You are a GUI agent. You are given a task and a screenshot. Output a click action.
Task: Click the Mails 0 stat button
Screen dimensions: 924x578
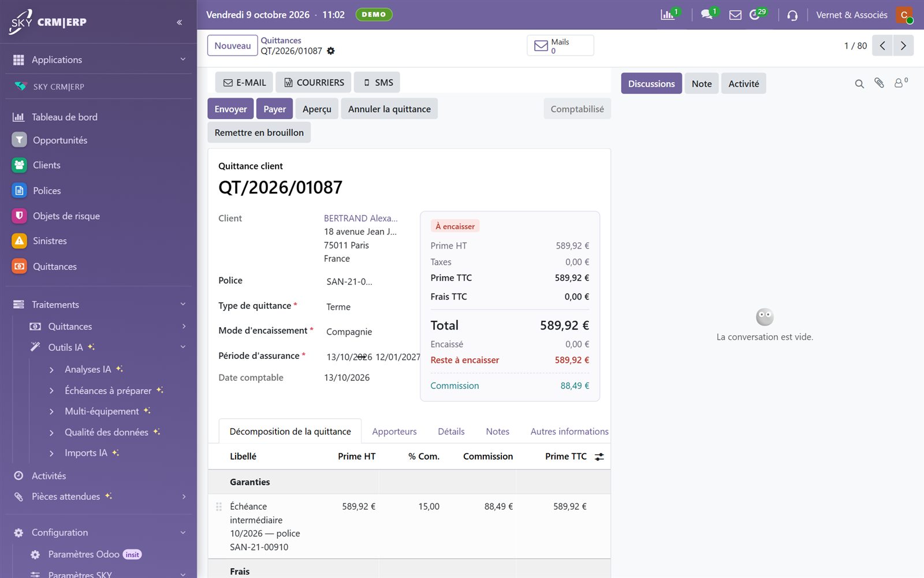click(560, 46)
